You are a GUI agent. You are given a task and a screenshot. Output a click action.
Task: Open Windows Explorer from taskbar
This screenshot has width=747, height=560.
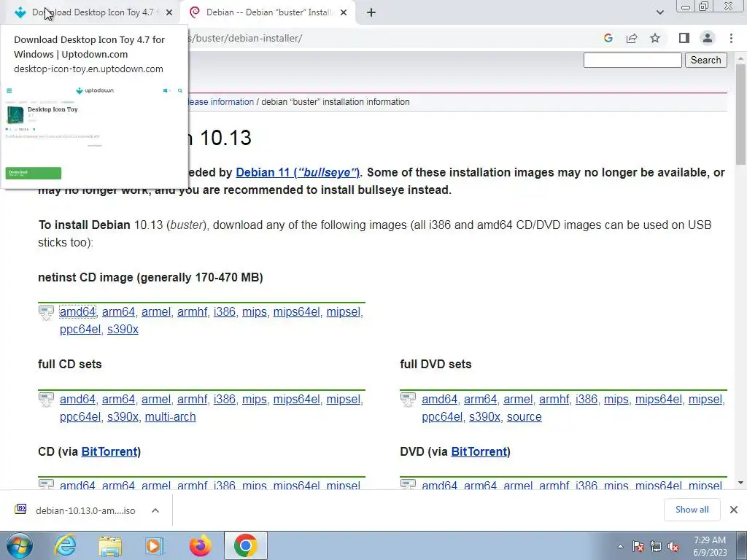pyautogui.click(x=110, y=545)
